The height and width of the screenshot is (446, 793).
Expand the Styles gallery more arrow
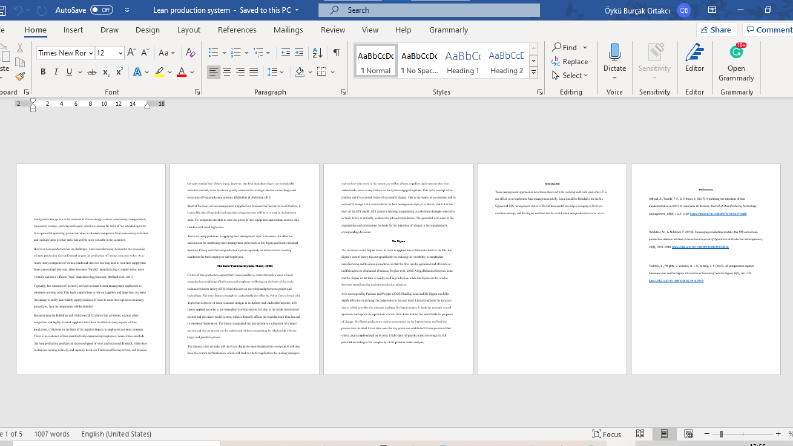(x=534, y=73)
